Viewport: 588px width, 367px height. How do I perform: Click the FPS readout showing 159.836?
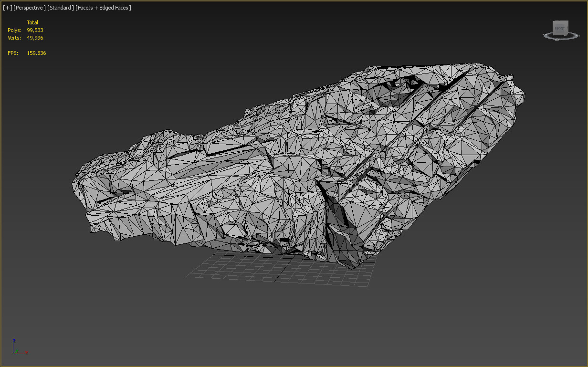pyautogui.click(x=35, y=53)
